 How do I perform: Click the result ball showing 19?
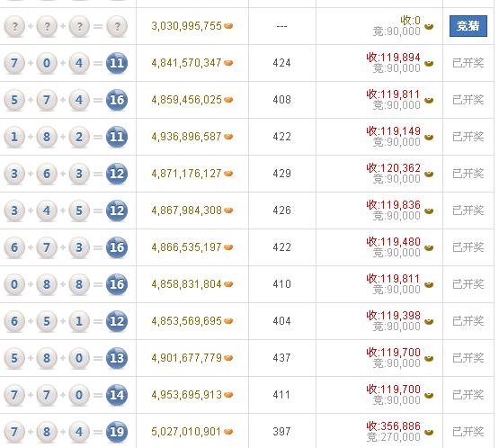(x=117, y=432)
